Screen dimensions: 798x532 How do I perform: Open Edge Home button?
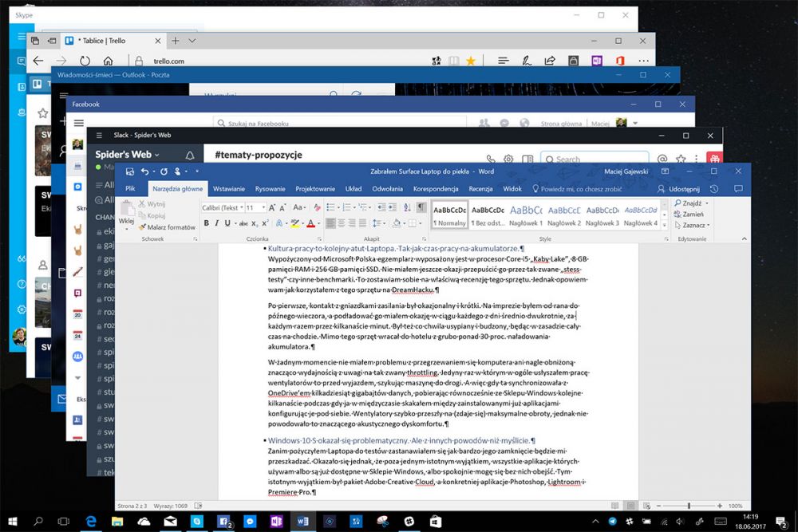pos(108,61)
